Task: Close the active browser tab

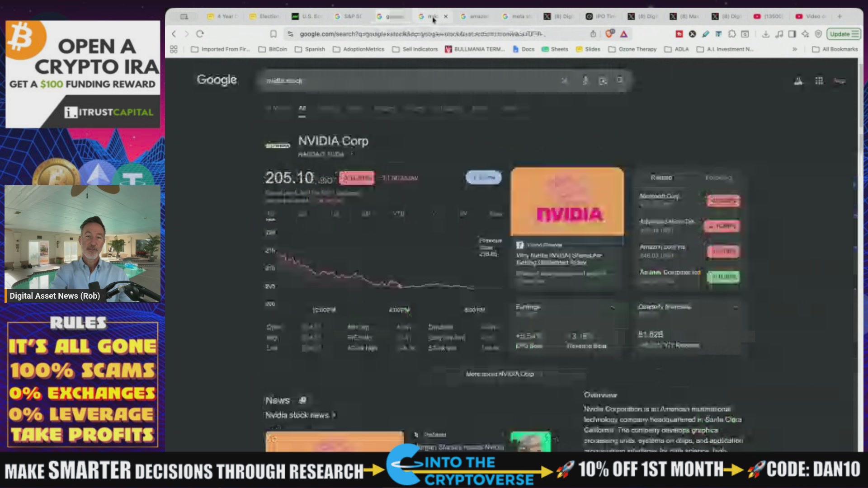Action: pos(446,16)
